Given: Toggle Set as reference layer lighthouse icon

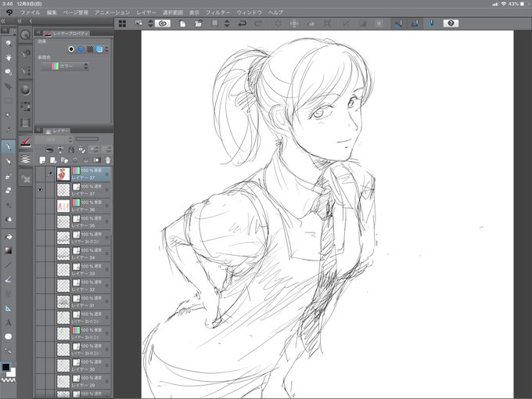Looking at the screenshot, I should pos(60,149).
